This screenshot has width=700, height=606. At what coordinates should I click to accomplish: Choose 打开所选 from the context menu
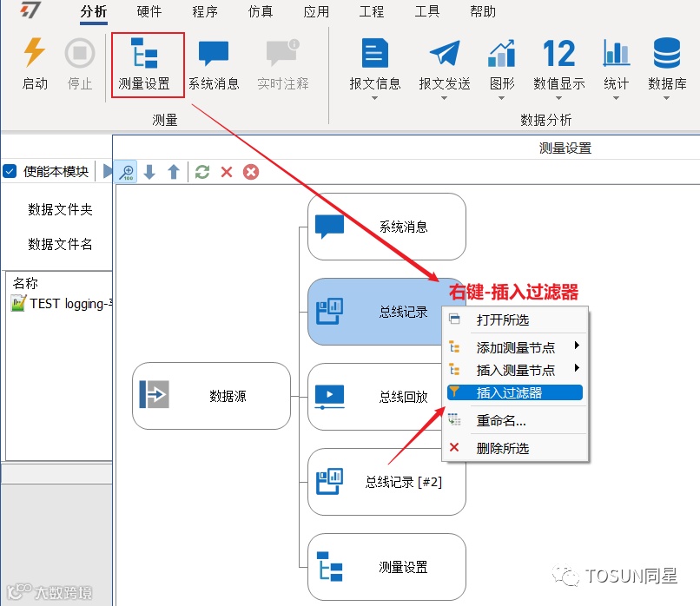pos(515,319)
